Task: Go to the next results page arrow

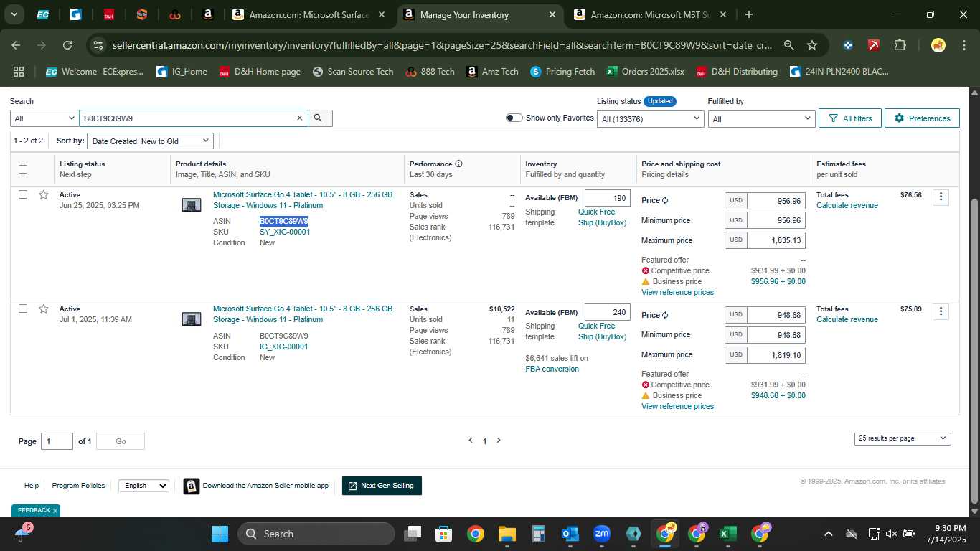Action: pyautogui.click(x=499, y=441)
